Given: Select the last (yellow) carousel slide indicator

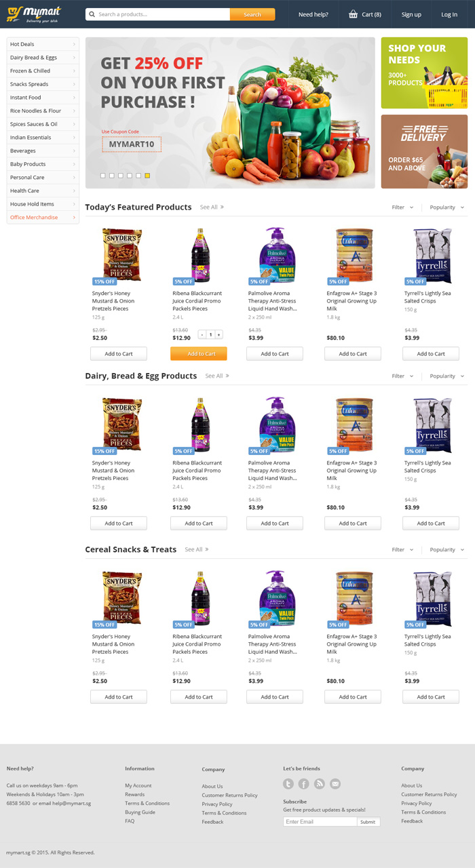Looking at the screenshot, I should tap(147, 176).
